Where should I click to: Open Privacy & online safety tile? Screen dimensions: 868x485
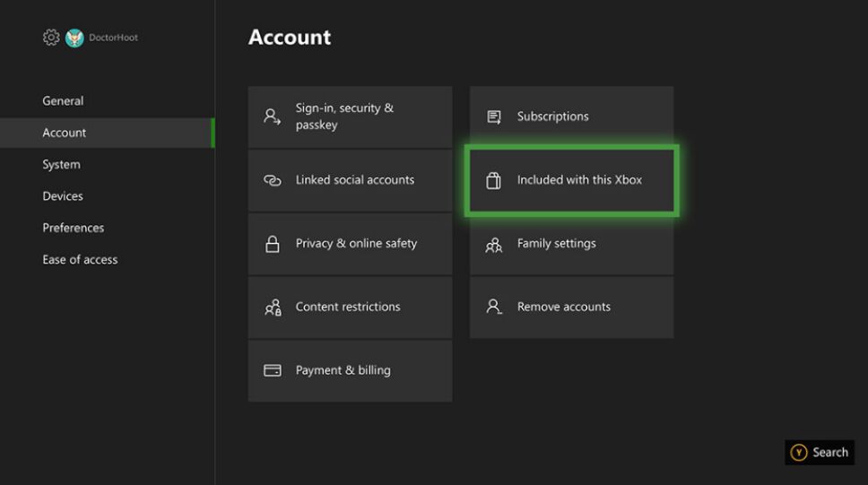point(350,244)
